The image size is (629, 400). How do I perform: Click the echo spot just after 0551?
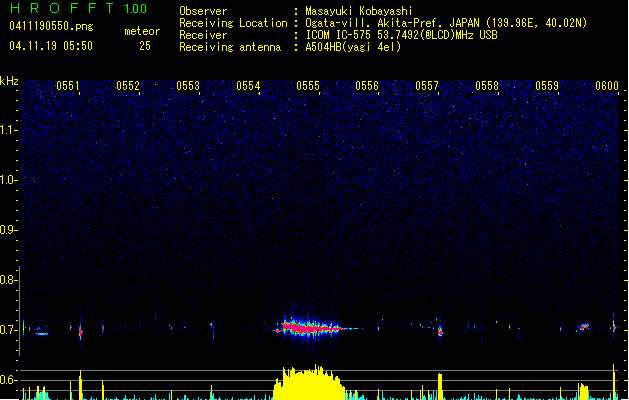81,331
